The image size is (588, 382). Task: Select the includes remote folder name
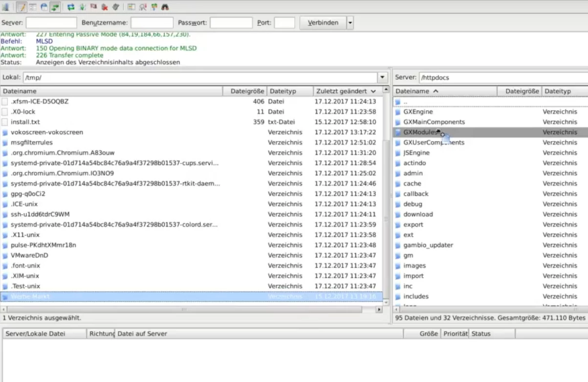coord(416,296)
